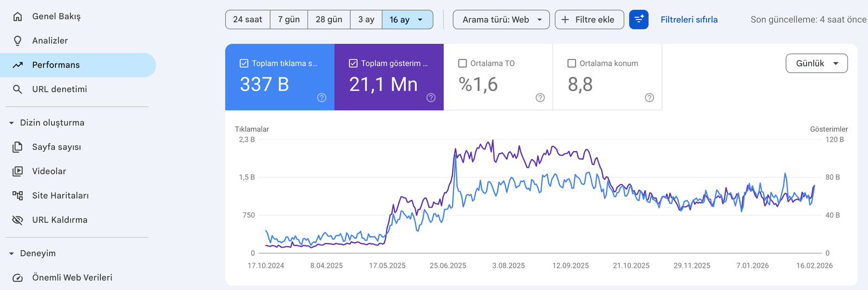Switch to the 7 gün date range

[x=289, y=20]
